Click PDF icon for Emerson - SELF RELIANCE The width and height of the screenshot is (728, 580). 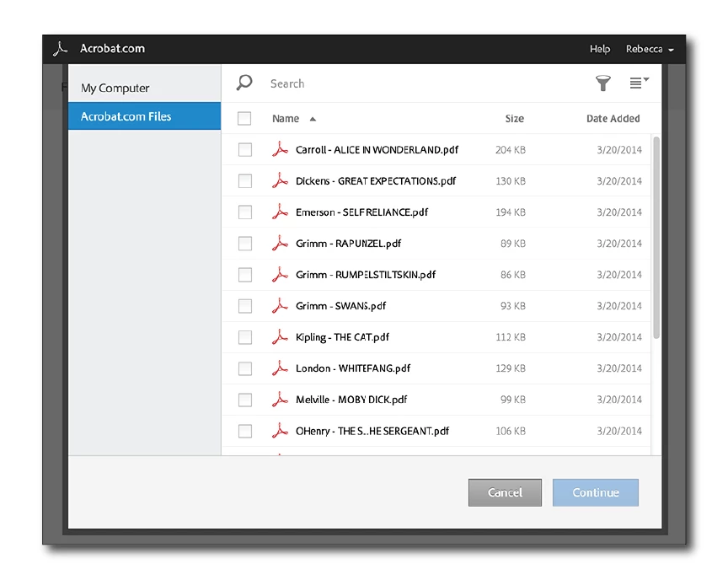pos(280,212)
